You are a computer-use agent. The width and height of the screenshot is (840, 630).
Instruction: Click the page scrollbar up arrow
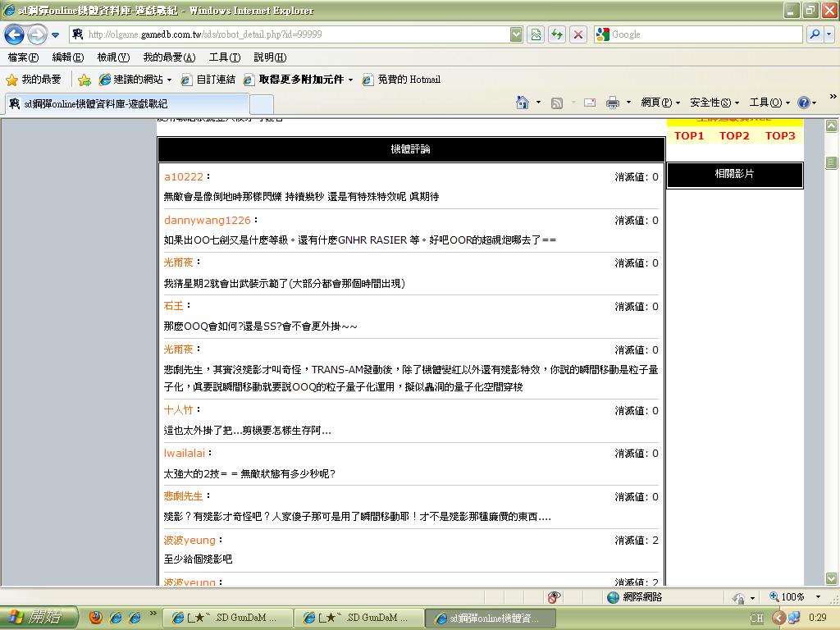click(831, 126)
